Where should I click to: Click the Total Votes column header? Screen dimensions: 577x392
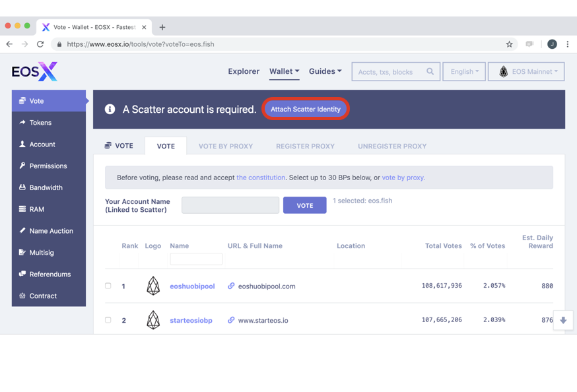[x=443, y=245]
